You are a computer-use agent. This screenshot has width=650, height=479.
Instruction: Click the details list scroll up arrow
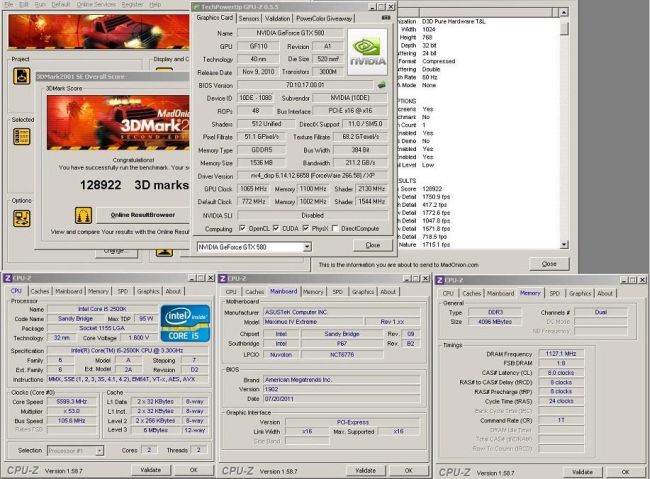point(564,12)
